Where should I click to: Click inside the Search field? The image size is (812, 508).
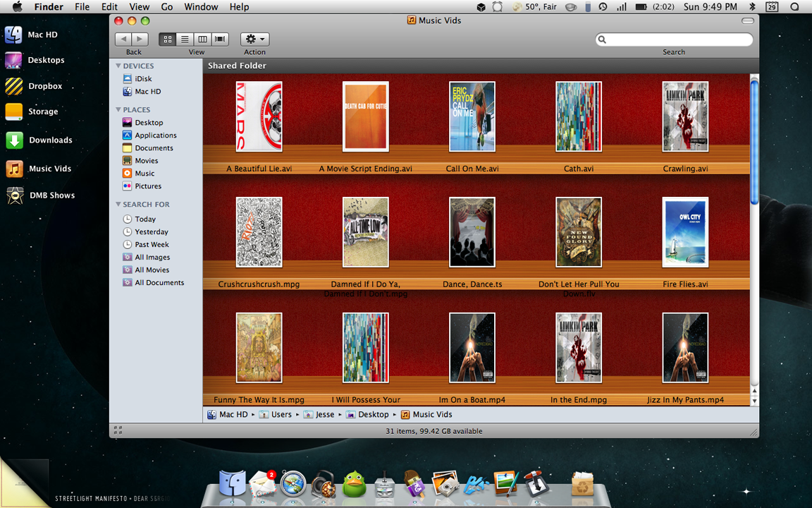click(x=675, y=40)
